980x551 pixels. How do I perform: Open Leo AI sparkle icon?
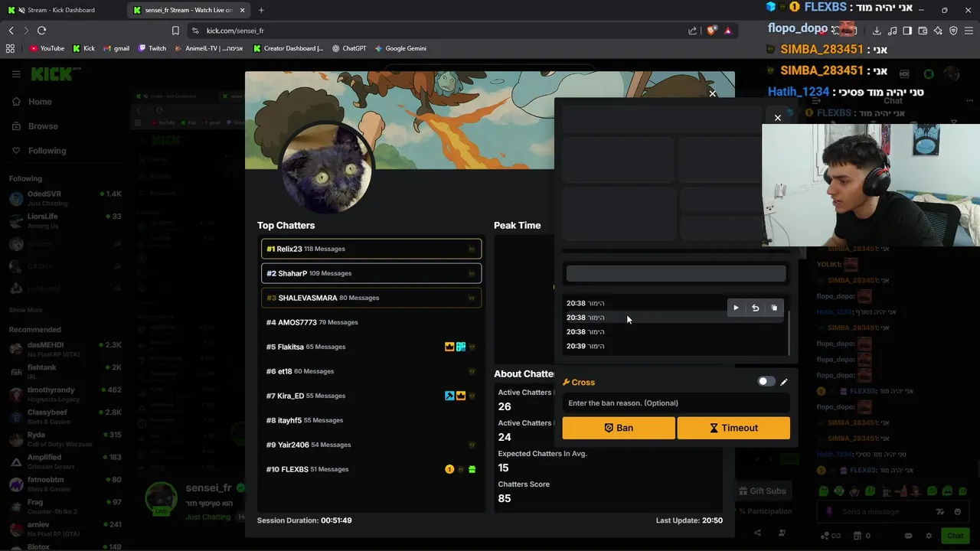(x=938, y=31)
